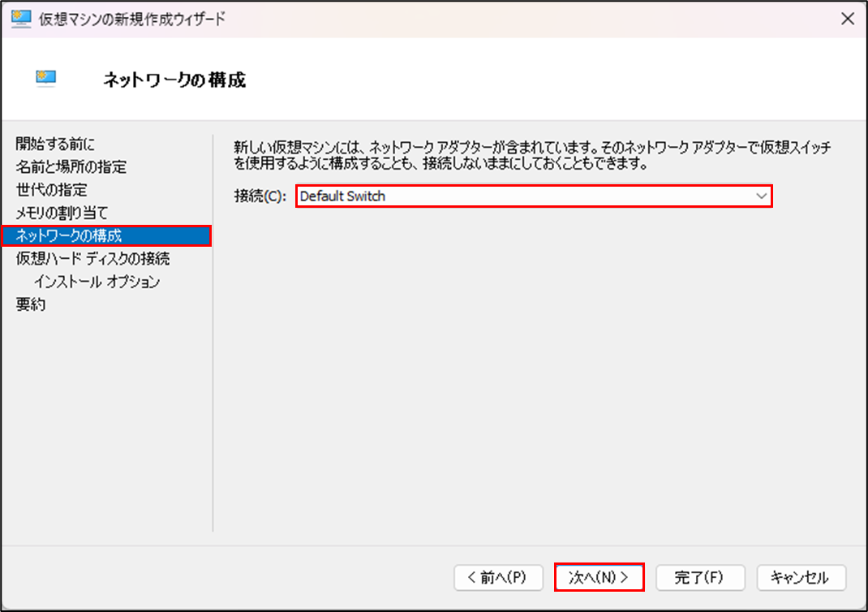Jump to メモリの割り当て step
868x612 pixels.
click(x=62, y=213)
